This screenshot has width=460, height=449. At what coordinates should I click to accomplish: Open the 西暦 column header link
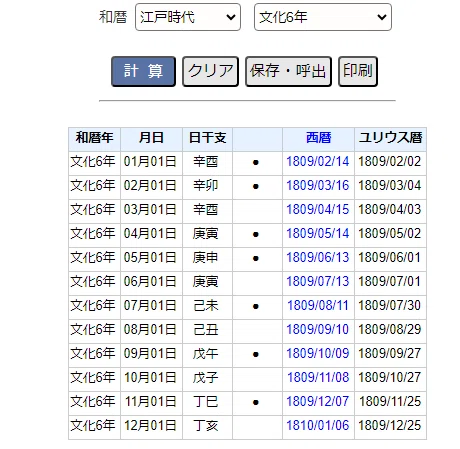[318, 138]
